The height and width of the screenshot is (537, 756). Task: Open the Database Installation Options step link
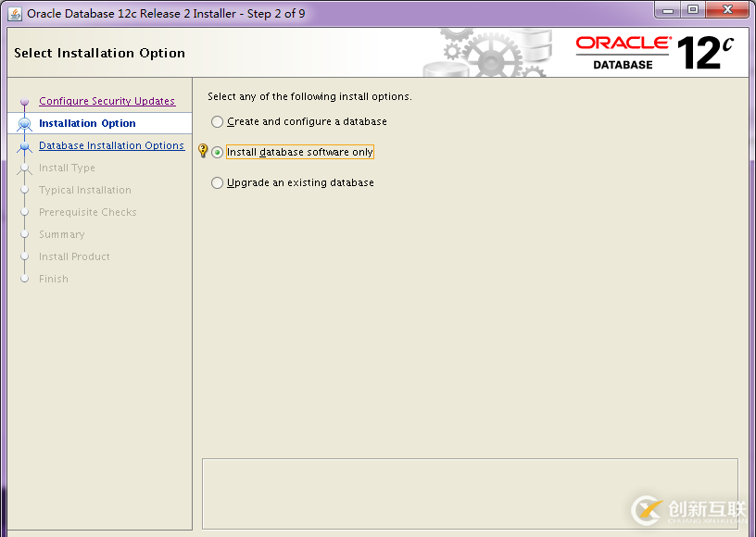click(111, 145)
